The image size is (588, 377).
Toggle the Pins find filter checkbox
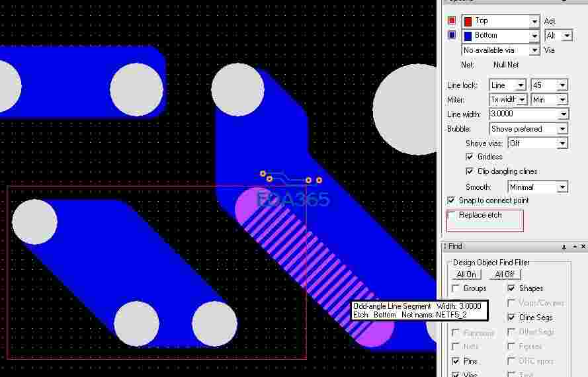tap(456, 361)
